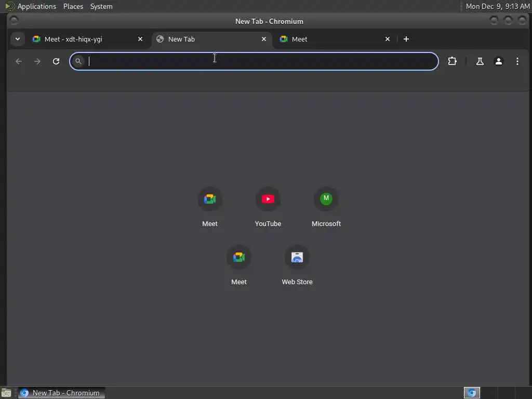Open the tab search dropdown arrow
532x399 pixels.
[x=18, y=39]
